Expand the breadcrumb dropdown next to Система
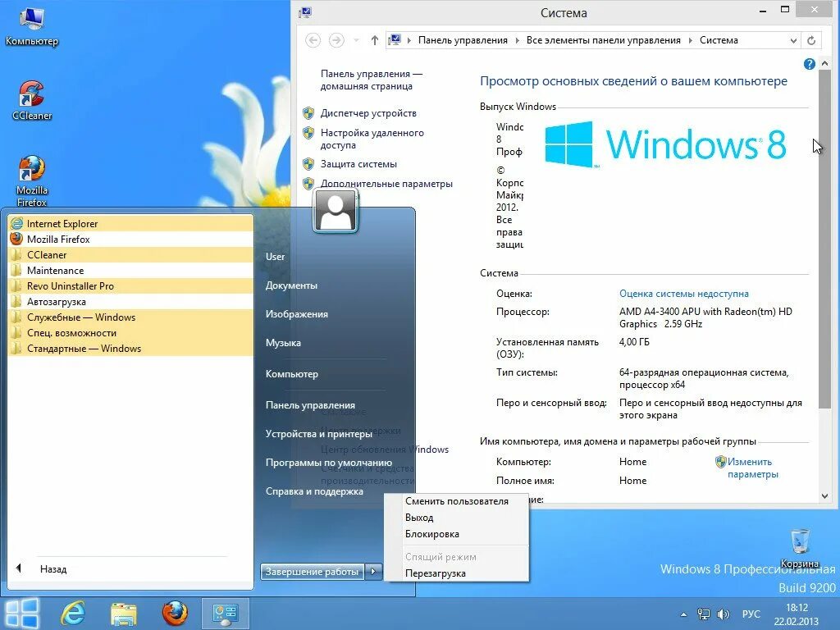This screenshot has width=840, height=630. click(792, 39)
